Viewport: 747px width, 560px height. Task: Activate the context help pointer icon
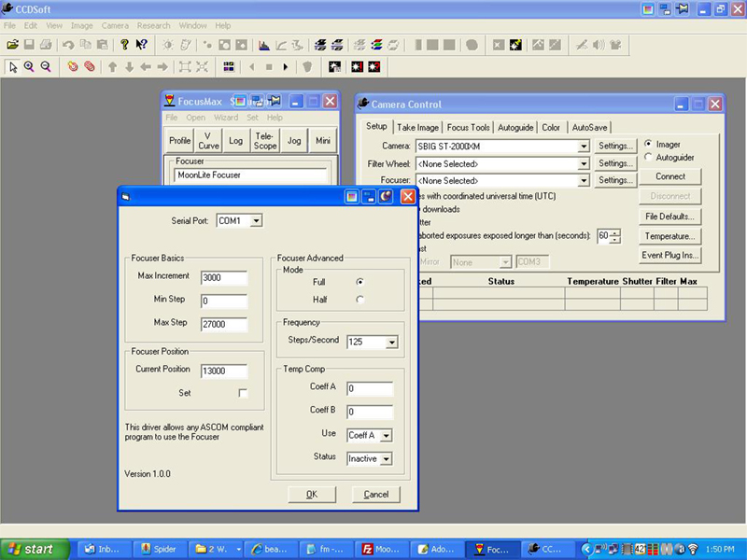[x=142, y=45]
